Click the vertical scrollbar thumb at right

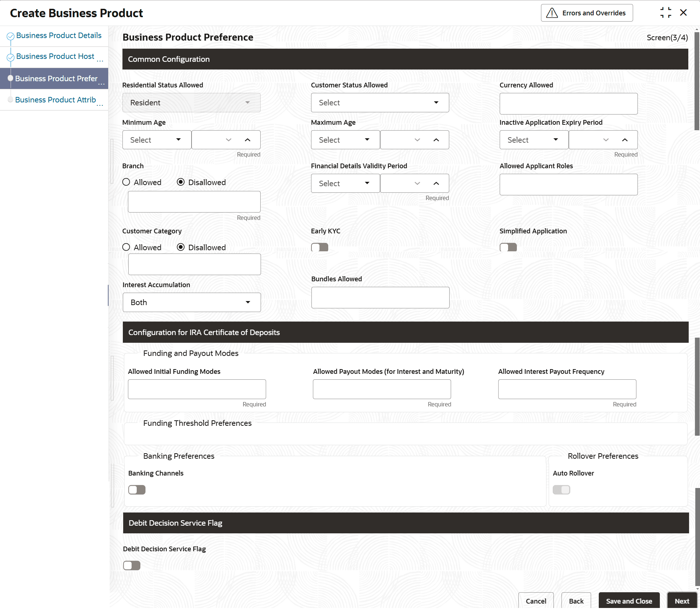click(697, 80)
